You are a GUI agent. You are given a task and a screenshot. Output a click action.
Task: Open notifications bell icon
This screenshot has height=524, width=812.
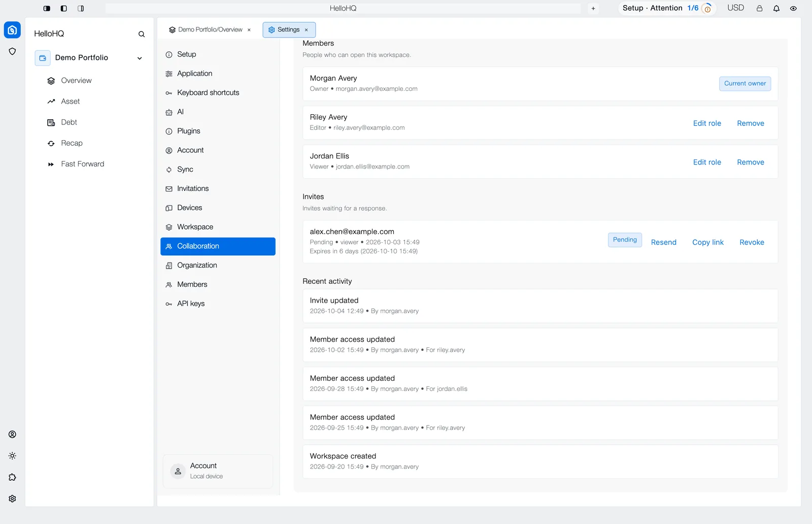[x=776, y=8]
